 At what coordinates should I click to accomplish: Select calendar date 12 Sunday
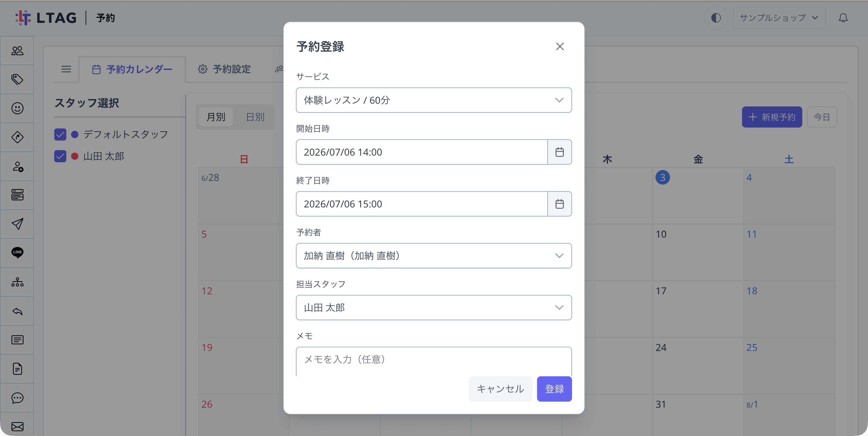point(206,291)
